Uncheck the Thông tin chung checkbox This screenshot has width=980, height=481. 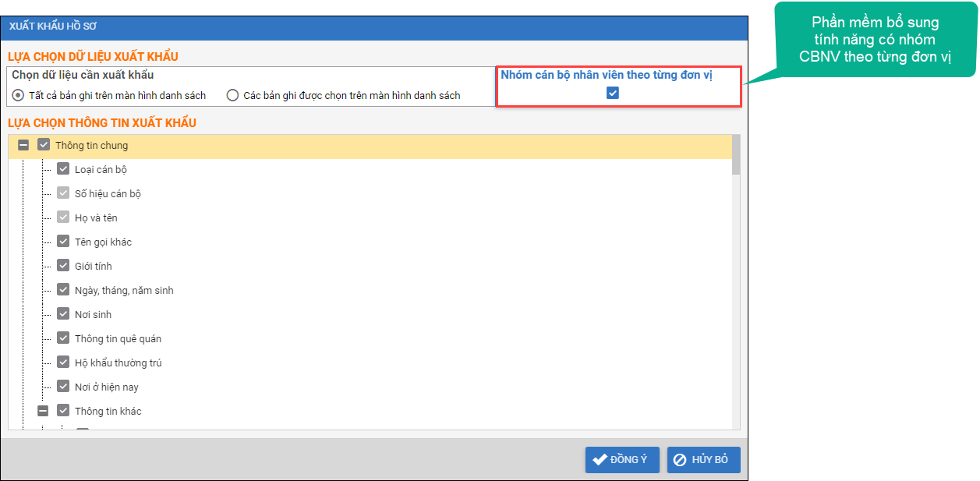point(44,145)
